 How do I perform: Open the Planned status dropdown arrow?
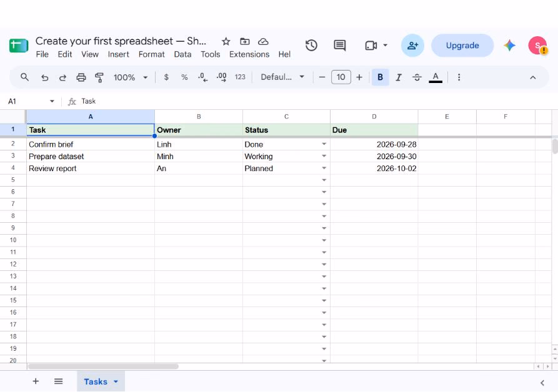pyautogui.click(x=324, y=168)
